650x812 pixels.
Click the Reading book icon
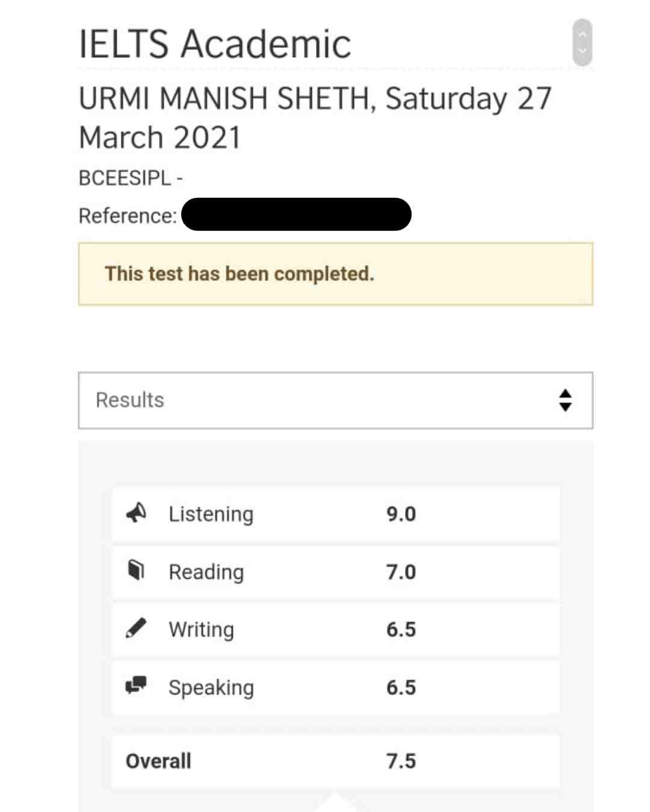point(137,570)
